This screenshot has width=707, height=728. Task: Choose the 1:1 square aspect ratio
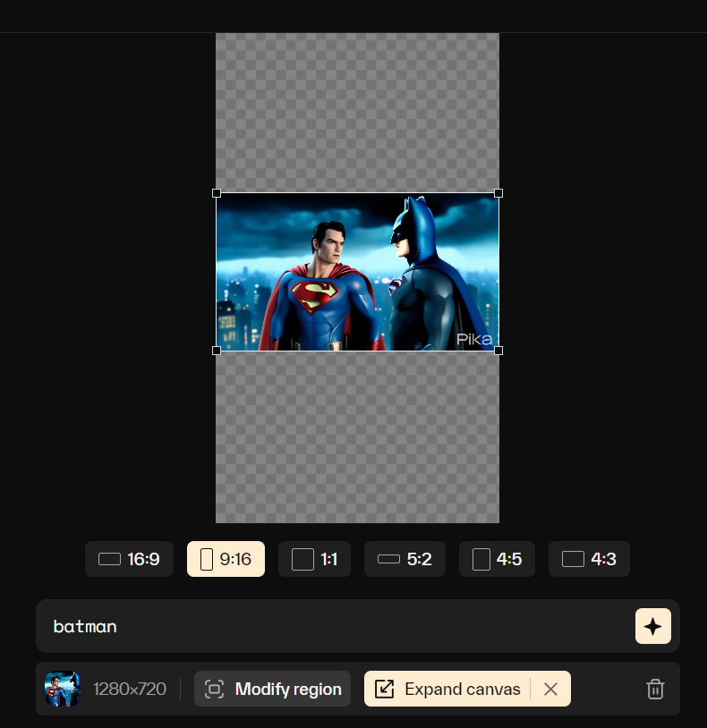(314, 559)
